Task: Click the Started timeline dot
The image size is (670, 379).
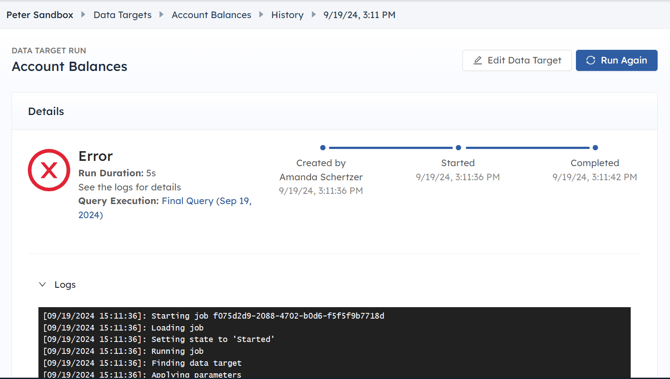Action: [x=458, y=147]
